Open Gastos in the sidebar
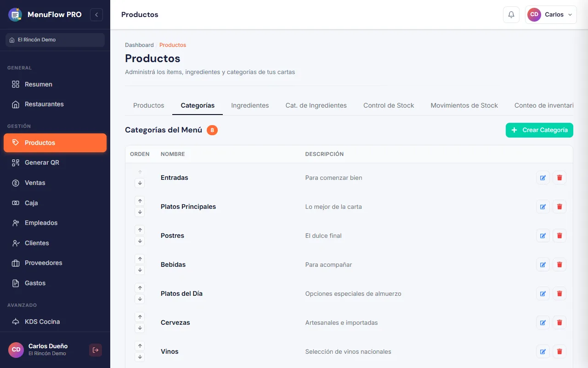588x368 pixels. point(55,283)
